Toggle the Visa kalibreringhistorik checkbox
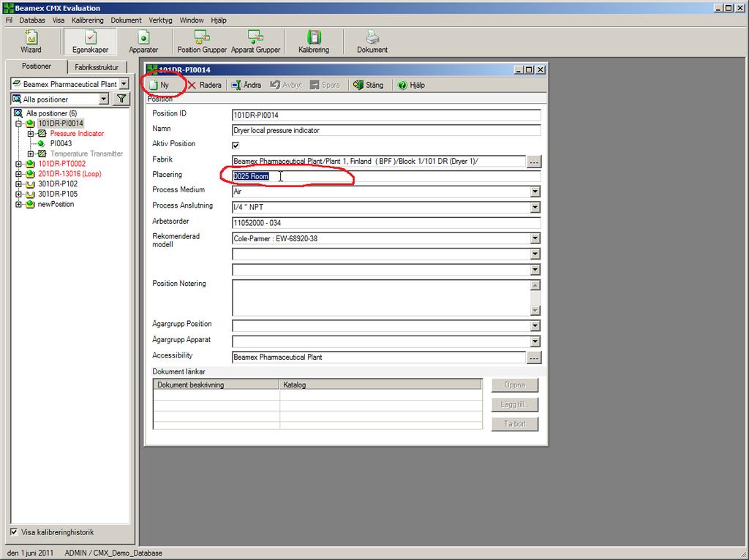The width and height of the screenshot is (749, 560). [15, 531]
